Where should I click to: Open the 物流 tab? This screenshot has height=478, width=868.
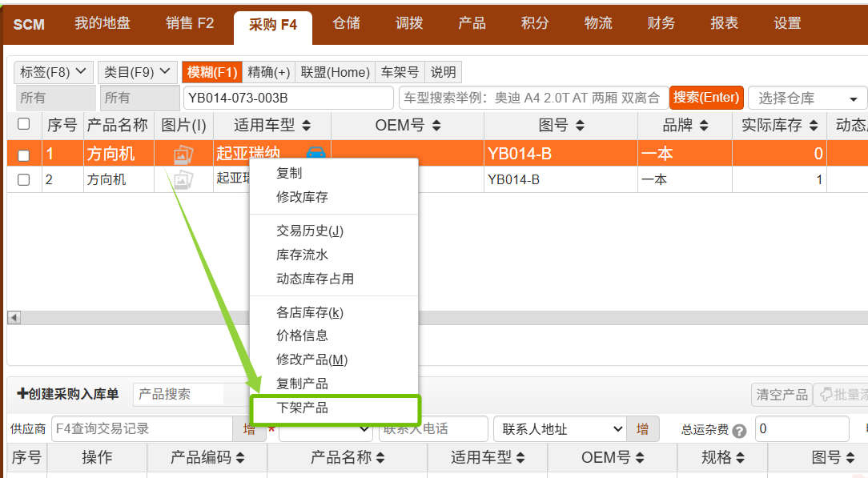(598, 23)
